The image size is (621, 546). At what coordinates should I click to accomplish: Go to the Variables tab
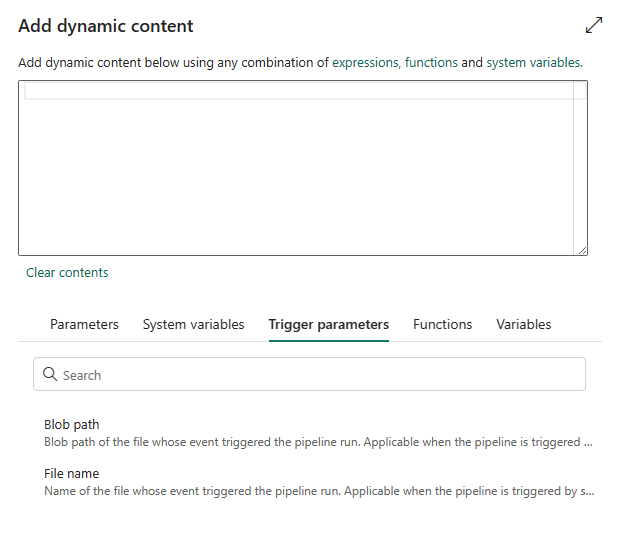coord(524,324)
